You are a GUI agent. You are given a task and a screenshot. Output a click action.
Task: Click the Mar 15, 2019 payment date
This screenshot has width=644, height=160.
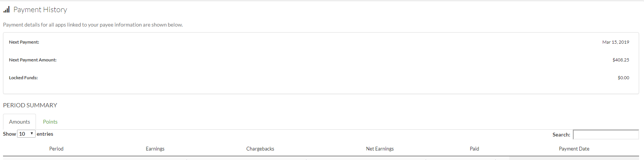(616, 42)
